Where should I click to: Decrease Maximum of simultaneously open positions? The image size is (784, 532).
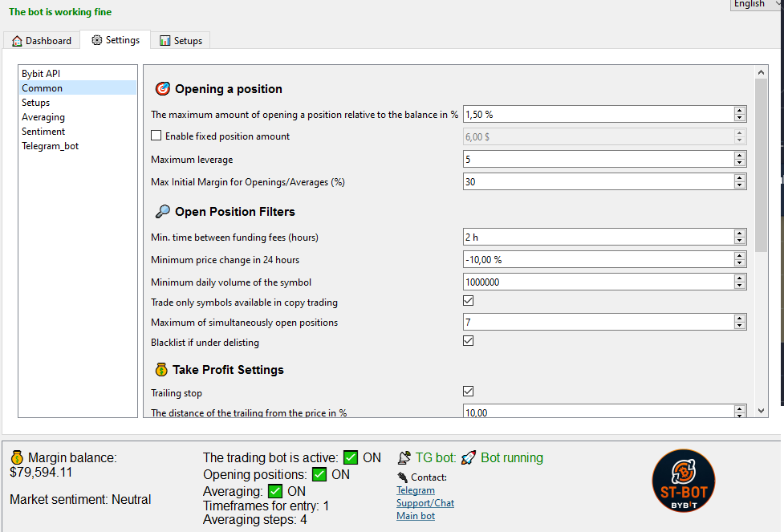point(740,326)
